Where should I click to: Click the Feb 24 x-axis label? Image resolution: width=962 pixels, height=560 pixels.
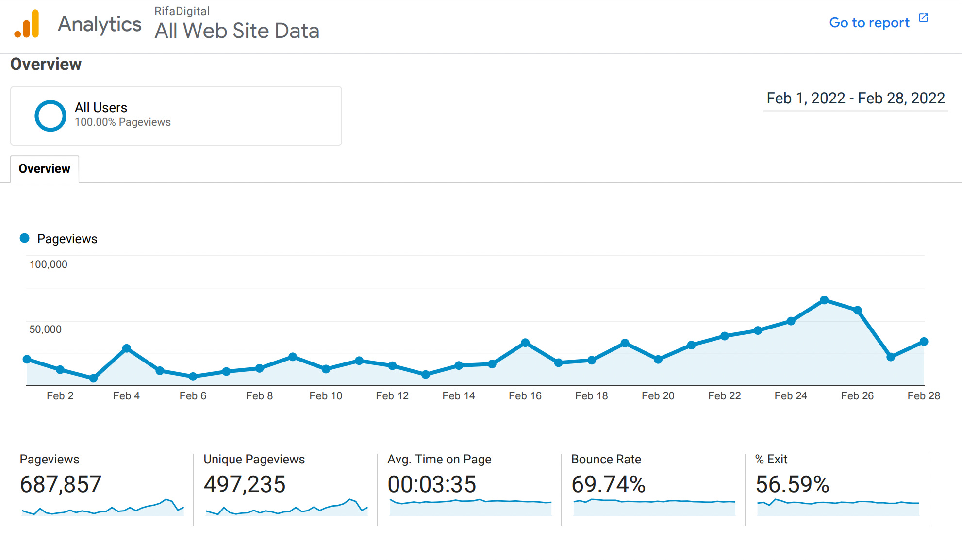(791, 396)
